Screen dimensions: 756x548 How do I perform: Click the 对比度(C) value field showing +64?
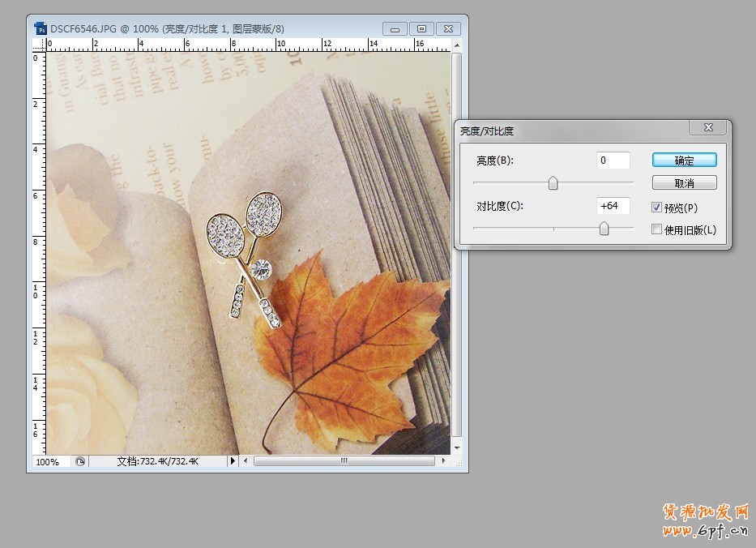613,206
